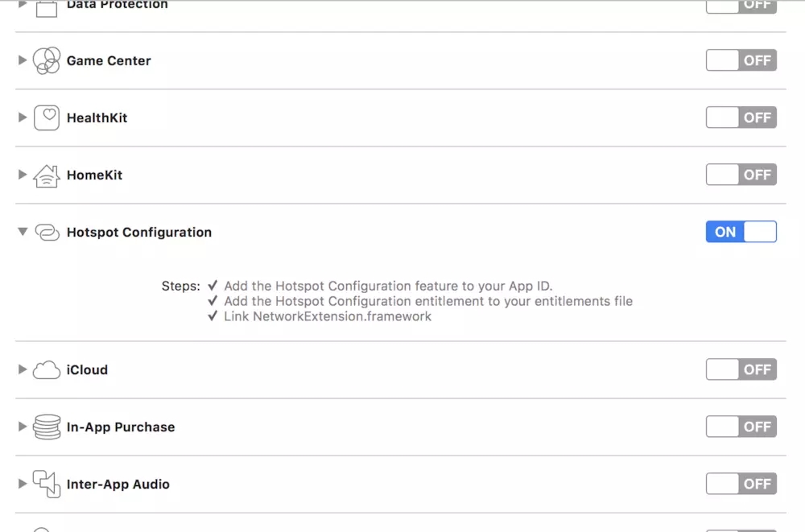Click the HealthKit heart icon

47,118
